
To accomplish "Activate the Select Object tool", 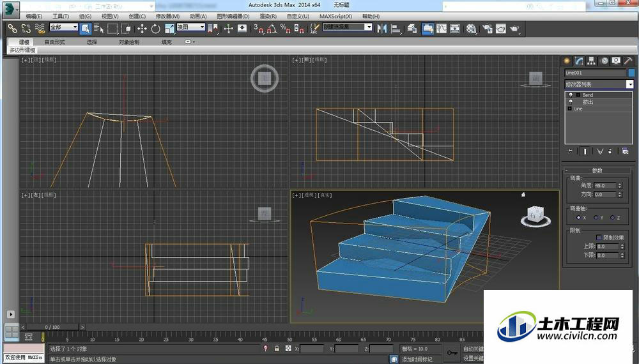I will pyautogui.click(x=85, y=29).
